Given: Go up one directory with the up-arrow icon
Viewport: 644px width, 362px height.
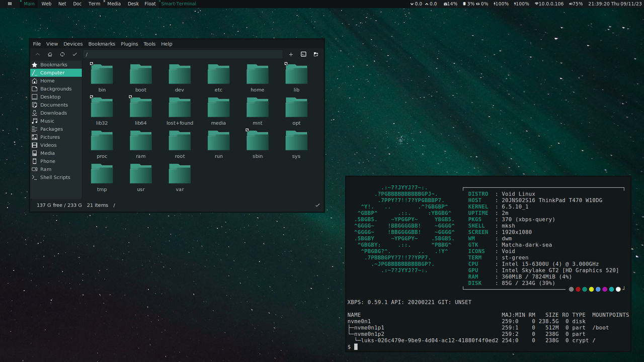Looking at the screenshot, I should pyautogui.click(x=37, y=54).
